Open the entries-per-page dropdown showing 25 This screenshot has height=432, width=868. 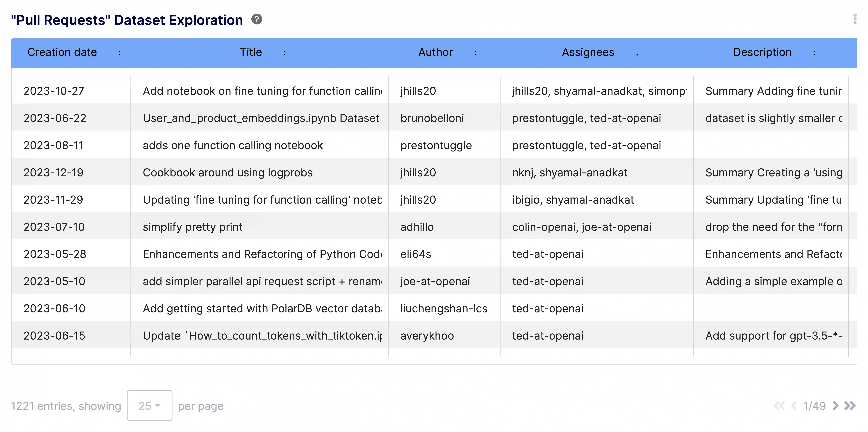tap(149, 406)
